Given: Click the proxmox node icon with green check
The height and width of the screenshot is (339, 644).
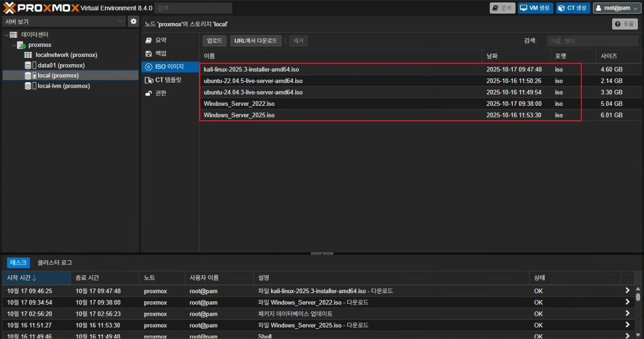Looking at the screenshot, I should click(21, 45).
